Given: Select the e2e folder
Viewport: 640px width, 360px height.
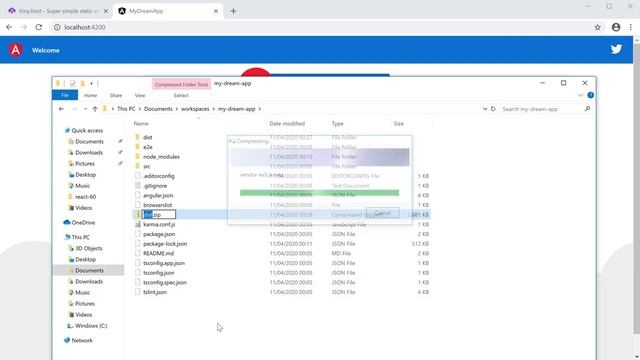Looking at the screenshot, I should [147, 147].
